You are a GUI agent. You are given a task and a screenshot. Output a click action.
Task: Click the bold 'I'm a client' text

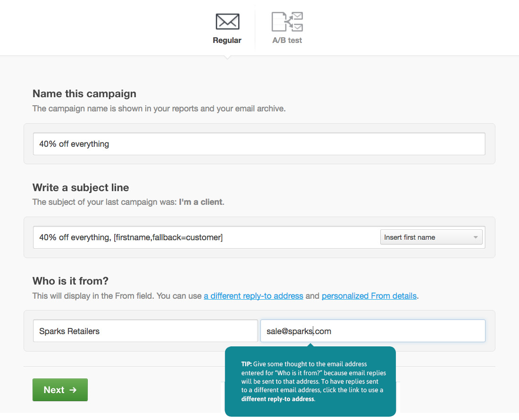tap(201, 202)
